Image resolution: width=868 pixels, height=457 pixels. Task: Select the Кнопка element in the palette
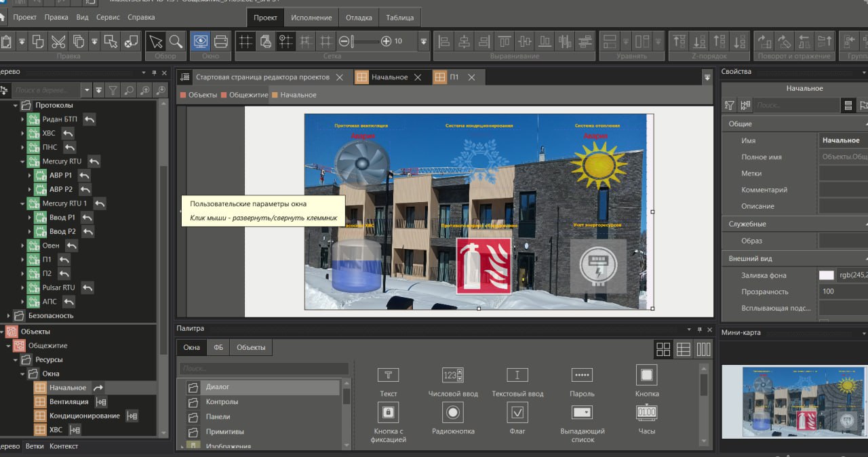pos(647,380)
